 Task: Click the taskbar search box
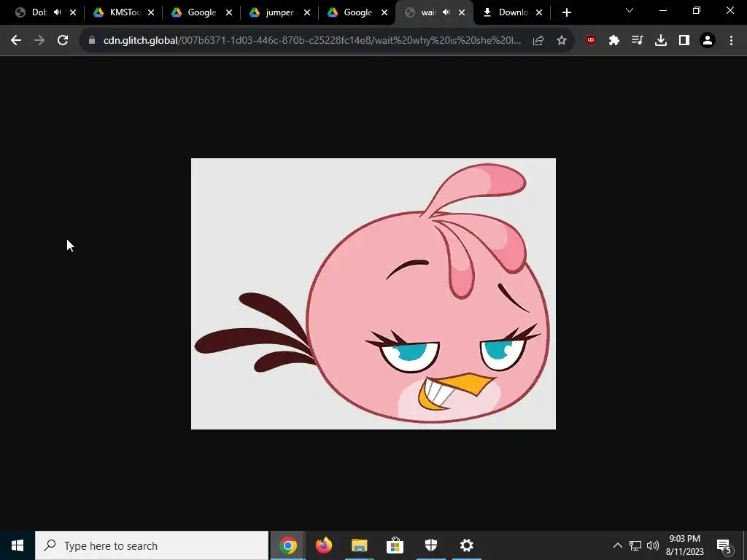click(152, 545)
